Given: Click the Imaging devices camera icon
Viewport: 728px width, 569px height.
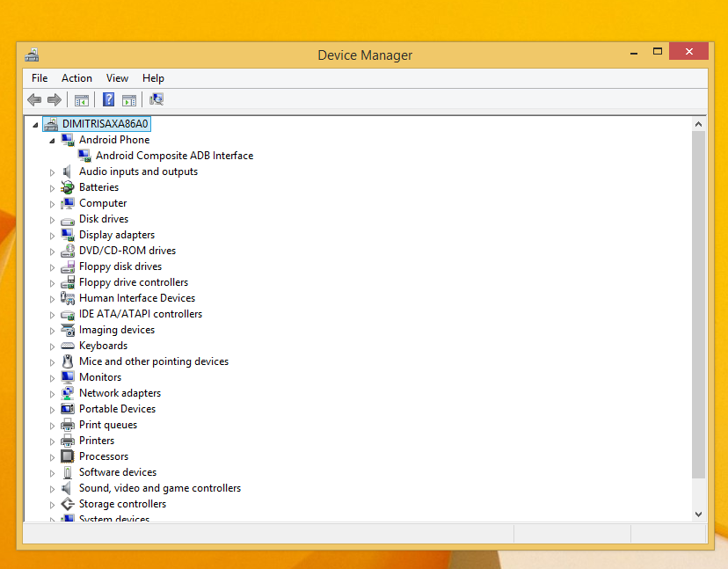Looking at the screenshot, I should [68, 330].
